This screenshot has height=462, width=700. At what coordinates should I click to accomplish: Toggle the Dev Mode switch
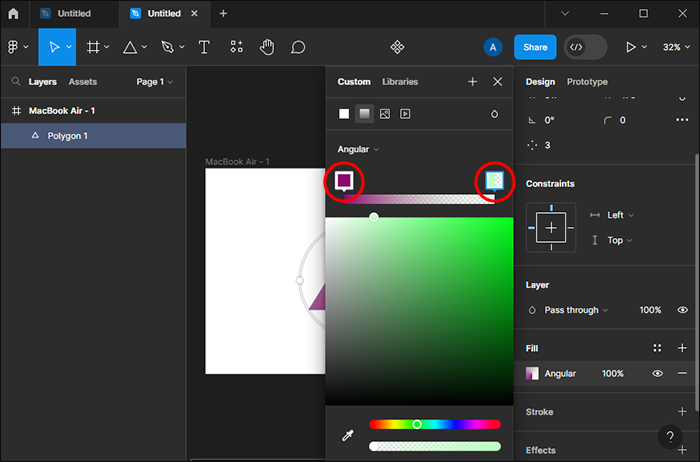click(585, 47)
